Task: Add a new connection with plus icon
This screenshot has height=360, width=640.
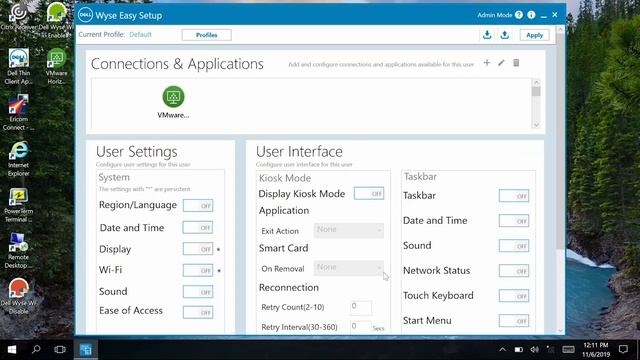Action: pyautogui.click(x=487, y=63)
